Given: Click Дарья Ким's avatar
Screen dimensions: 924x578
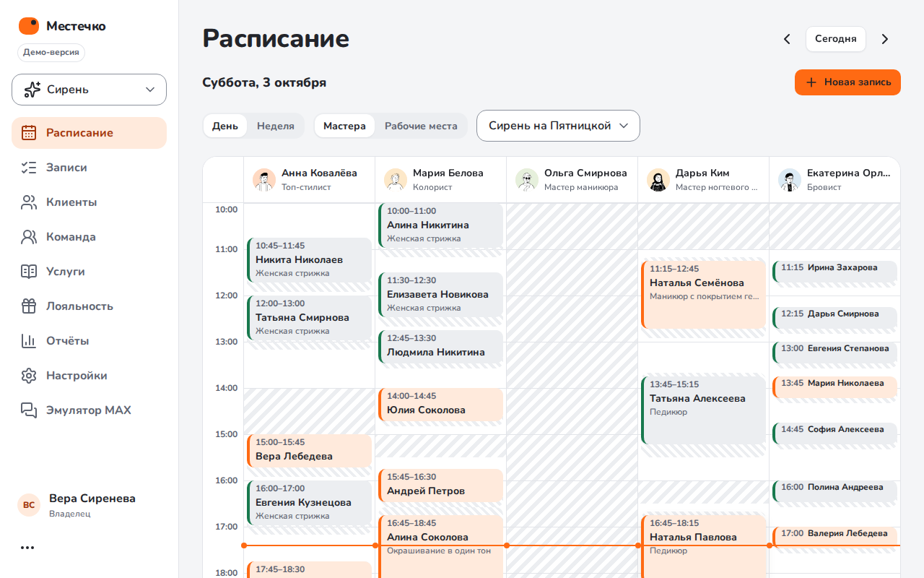Looking at the screenshot, I should point(658,180).
